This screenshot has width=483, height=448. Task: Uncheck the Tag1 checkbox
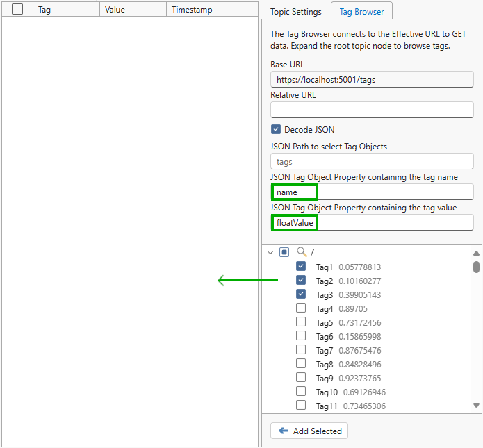coord(301,267)
